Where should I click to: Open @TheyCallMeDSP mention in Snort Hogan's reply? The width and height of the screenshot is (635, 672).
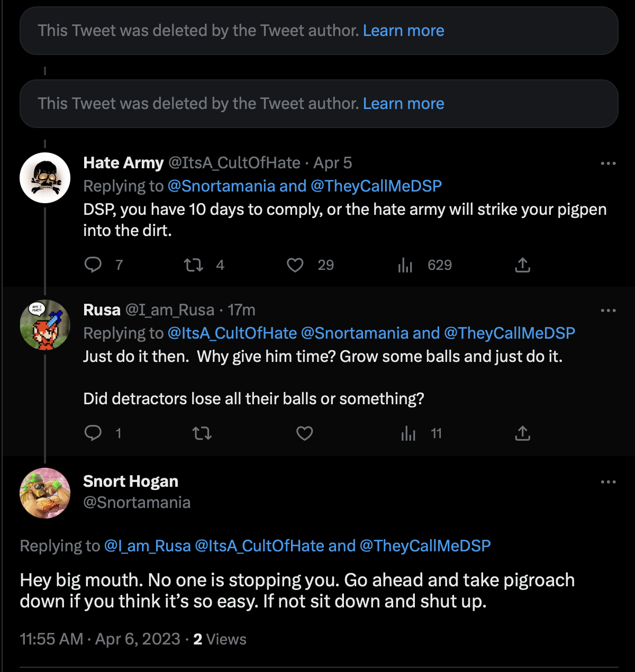(x=425, y=546)
